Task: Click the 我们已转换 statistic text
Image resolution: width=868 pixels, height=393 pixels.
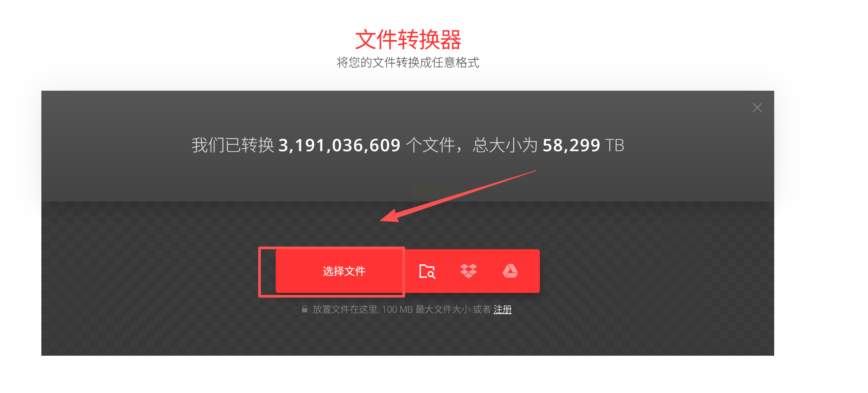Action: tap(233, 145)
